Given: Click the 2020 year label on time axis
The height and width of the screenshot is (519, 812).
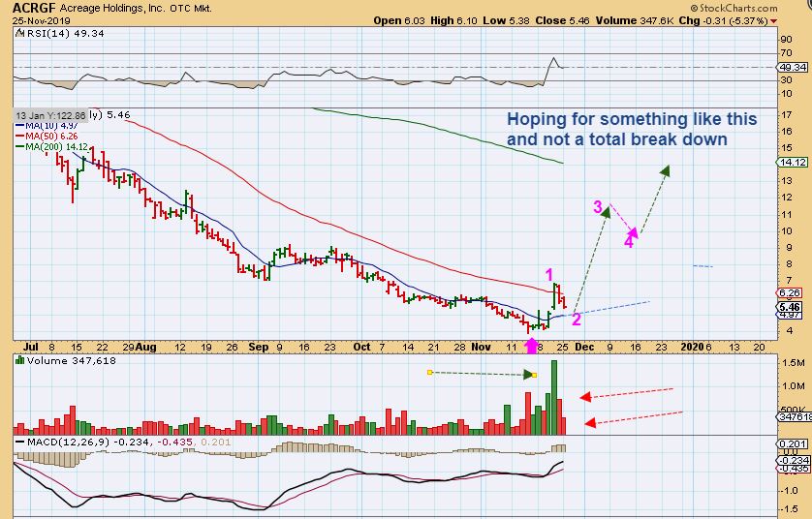Looking at the screenshot, I should [693, 347].
